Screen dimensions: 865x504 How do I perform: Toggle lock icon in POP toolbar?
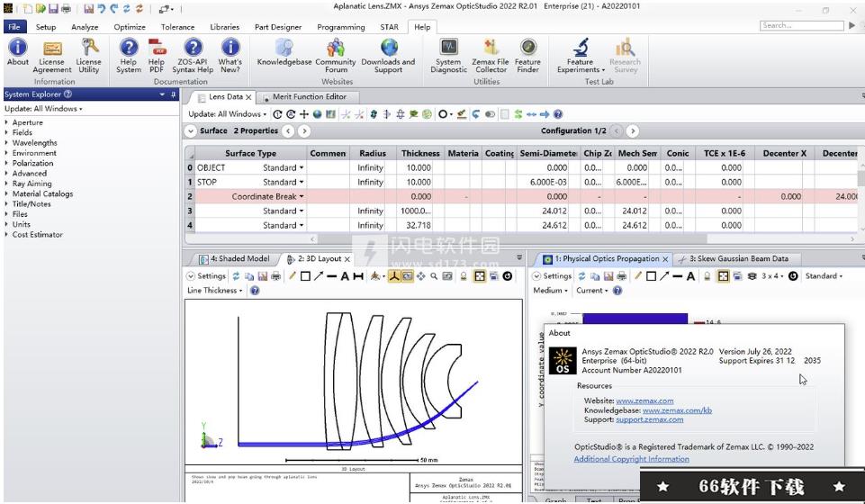(x=707, y=276)
